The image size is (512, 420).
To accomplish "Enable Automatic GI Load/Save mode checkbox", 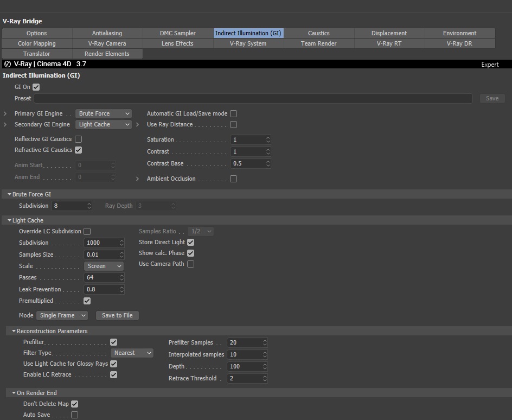I will pyautogui.click(x=233, y=113).
